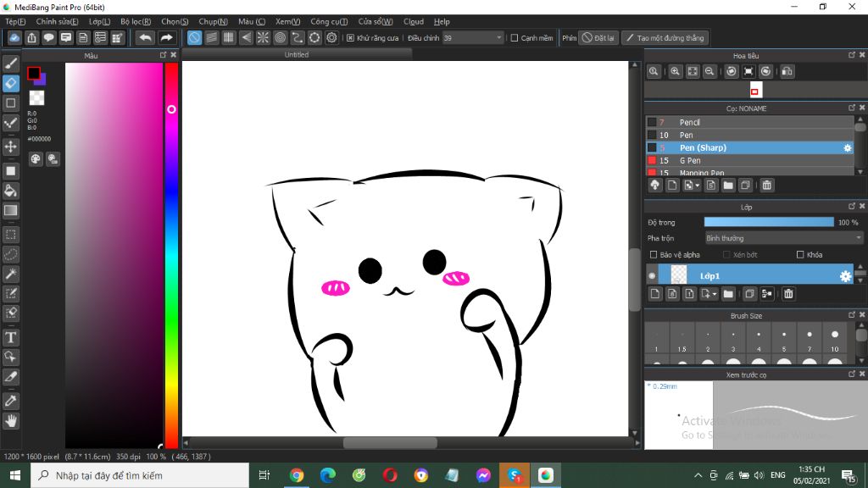Screen dimensions: 868x488
Task: Turn snap off using circle-slash icon
Action: pyautogui.click(x=194, y=37)
